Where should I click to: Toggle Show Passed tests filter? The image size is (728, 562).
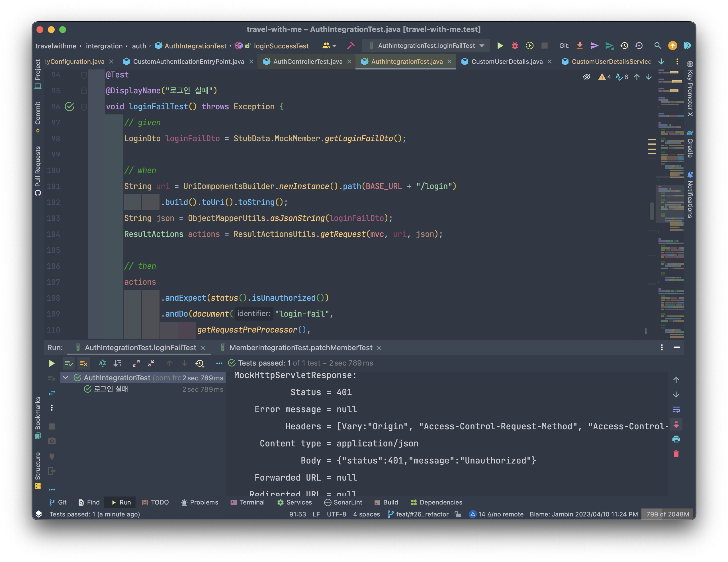pos(69,363)
